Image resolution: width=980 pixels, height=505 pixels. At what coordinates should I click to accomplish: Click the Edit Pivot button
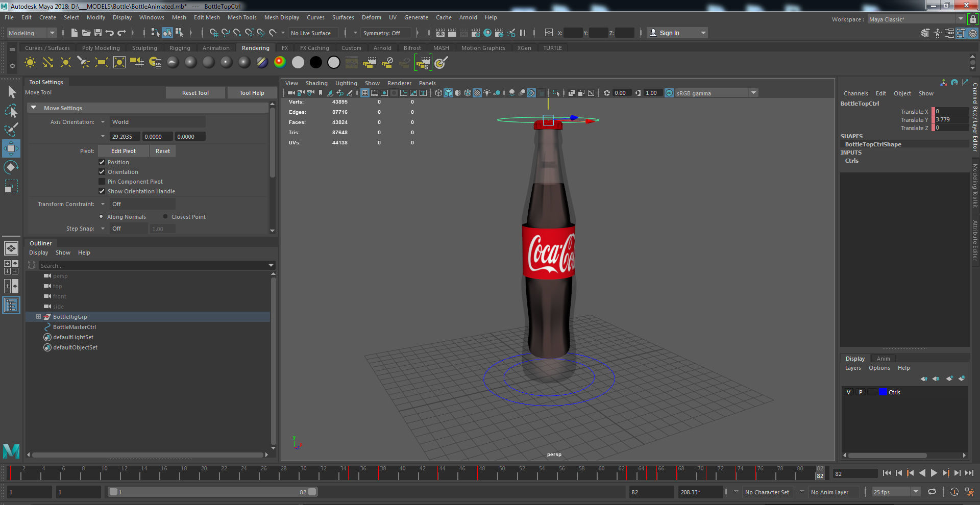tap(124, 151)
